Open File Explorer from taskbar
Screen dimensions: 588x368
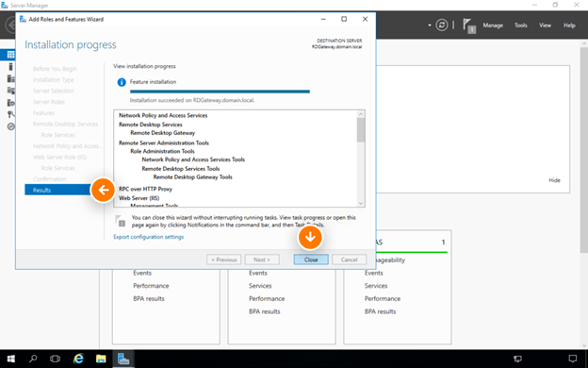tap(101, 359)
